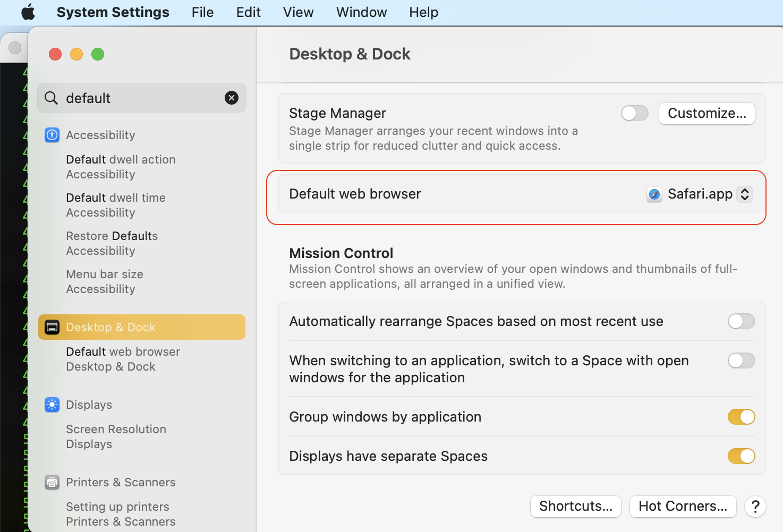Click the Desktop & Dock sidebar icon
The height and width of the screenshot is (532, 783).
(52, 327)
